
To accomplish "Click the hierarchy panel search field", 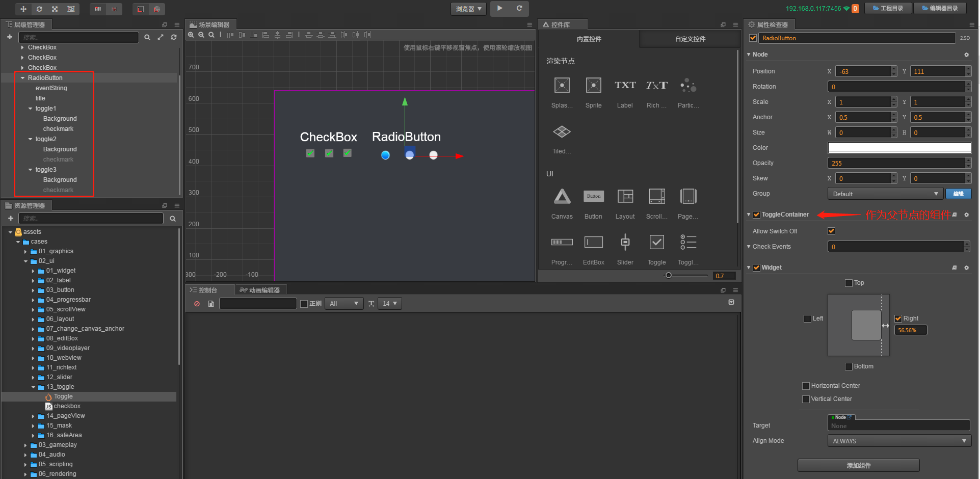I will (x=78, y=37).
